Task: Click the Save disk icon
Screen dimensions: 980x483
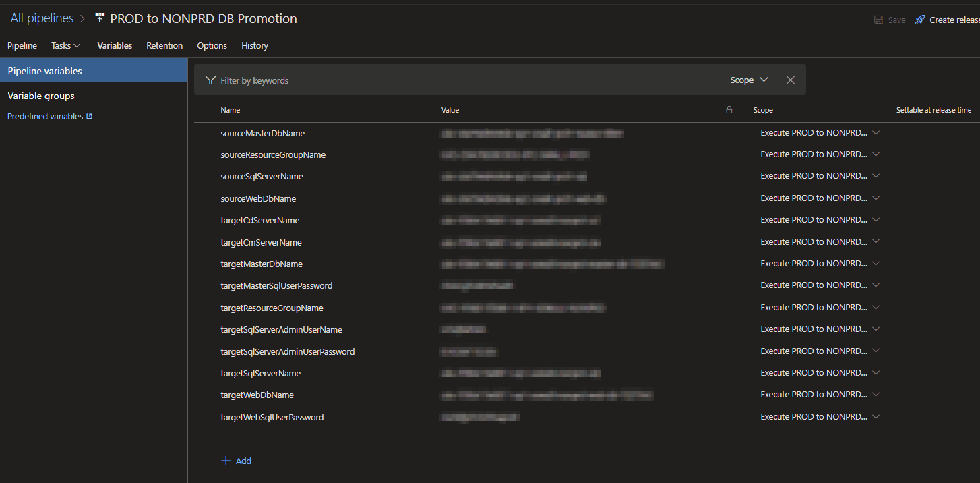Action: [x=879, y=20]
